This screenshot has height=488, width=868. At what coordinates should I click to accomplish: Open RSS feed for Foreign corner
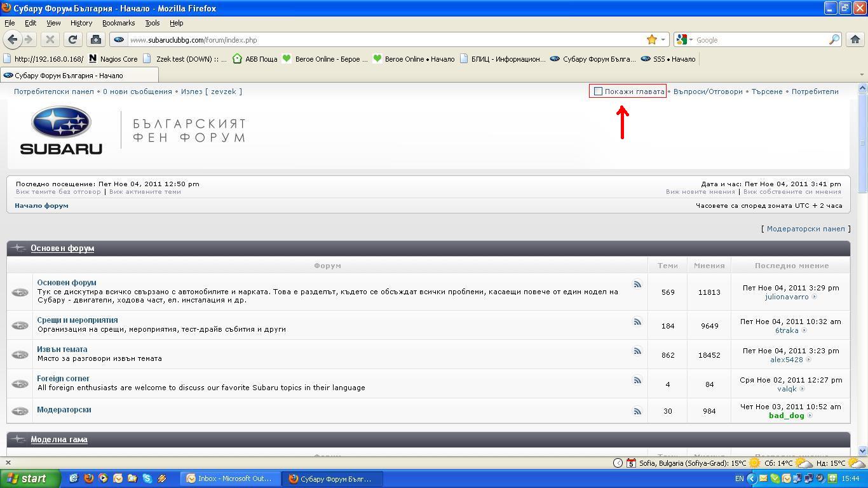637,380
